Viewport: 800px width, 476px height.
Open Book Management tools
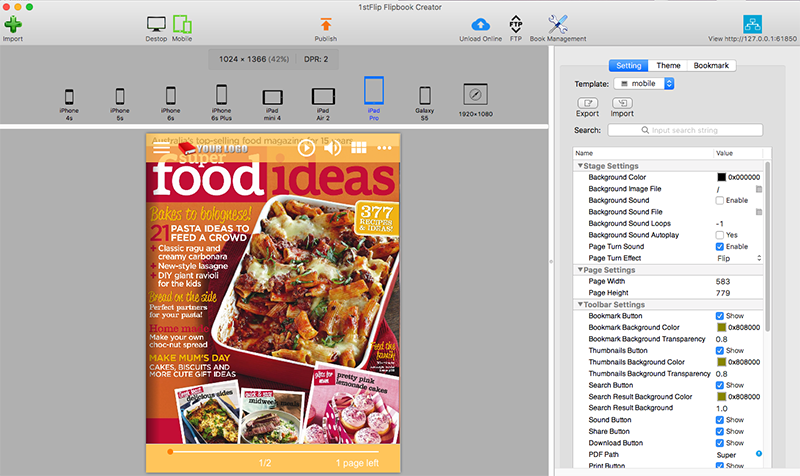(558, 24)
